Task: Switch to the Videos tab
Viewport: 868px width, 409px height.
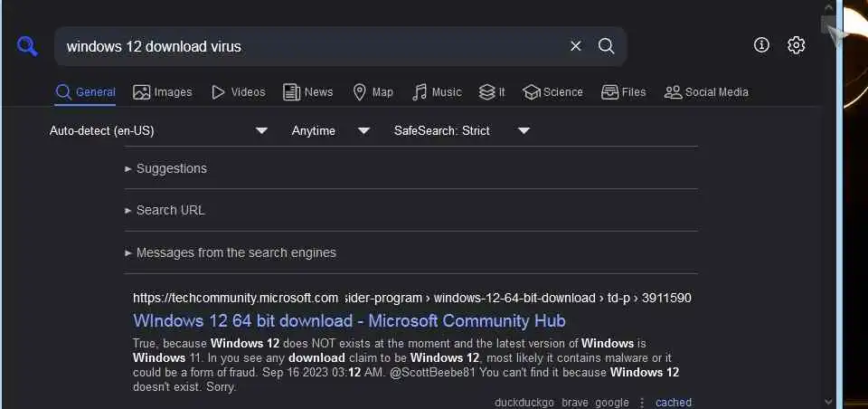Action: 239,92
